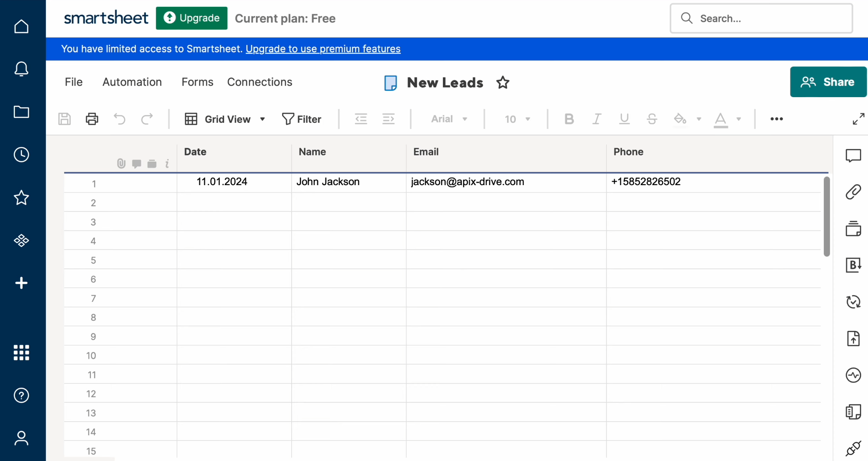Mark New Leads sheet as favorite
This screenshot has width=868, height=461.
(x=503, y=82)
